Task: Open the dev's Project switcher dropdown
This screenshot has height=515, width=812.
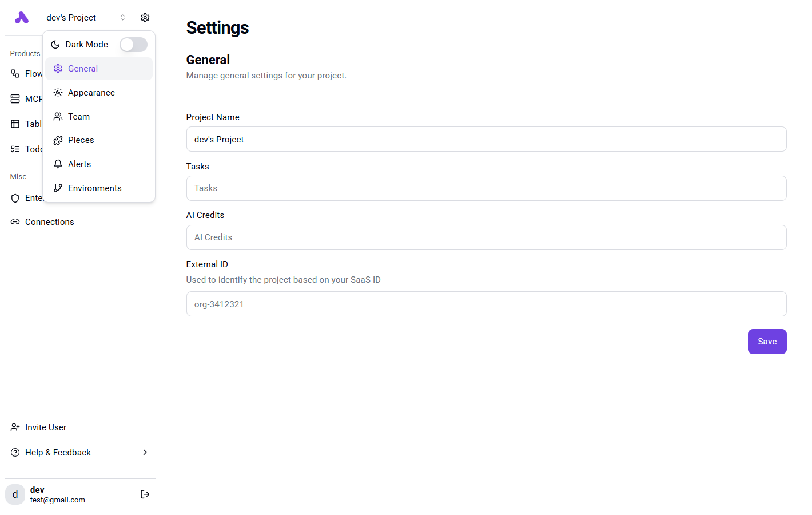Action: (x=86, y=18)
